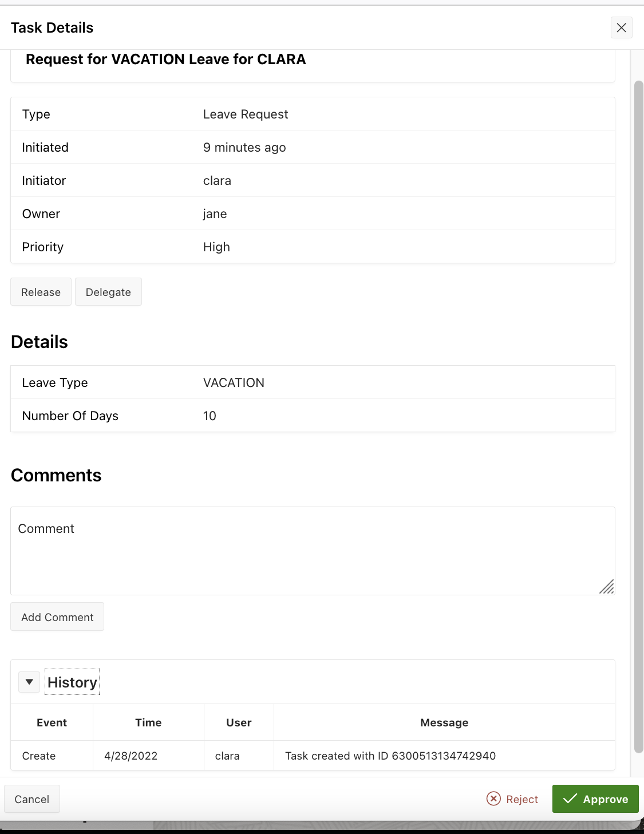The height and width of the screenshot is (834, 644).
Task: Collapse the History section triangle
Action: pos(29,682)
